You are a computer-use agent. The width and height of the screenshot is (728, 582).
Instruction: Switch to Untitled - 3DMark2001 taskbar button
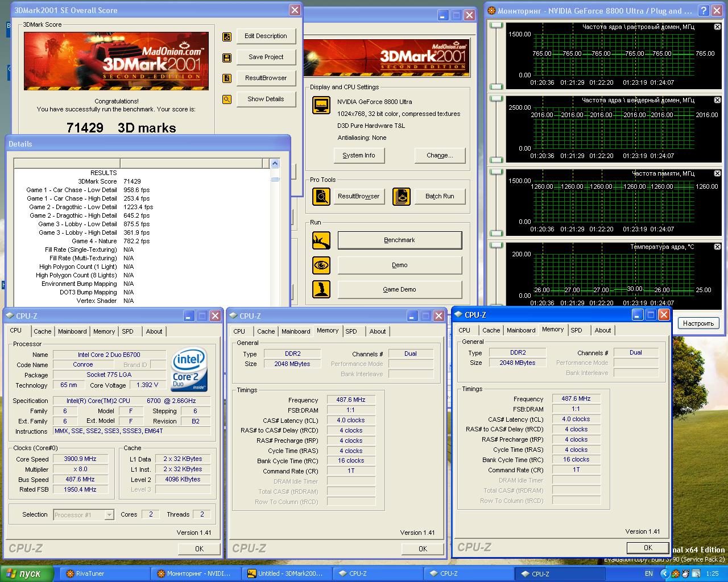(x=288, y=573)
